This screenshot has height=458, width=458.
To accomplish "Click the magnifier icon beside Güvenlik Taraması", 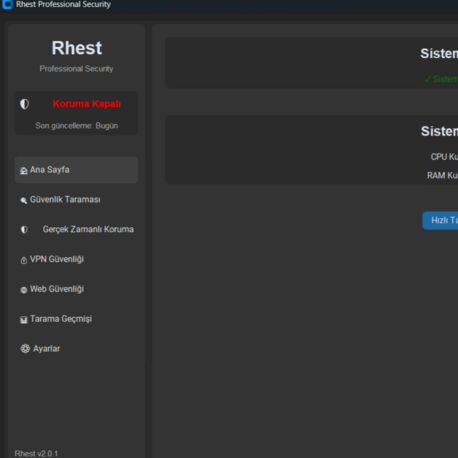I will (24, 200).
